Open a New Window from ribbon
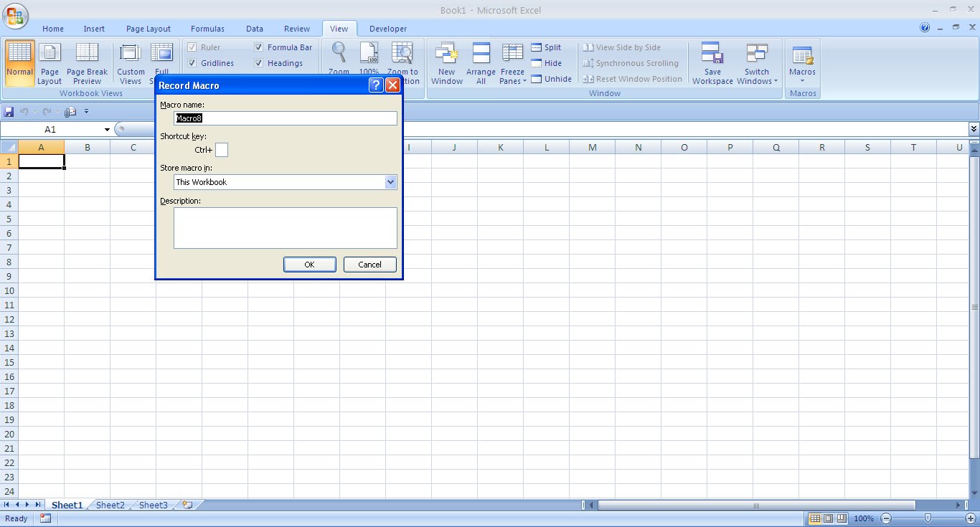The image size is (980, 527). click(447, 63)
